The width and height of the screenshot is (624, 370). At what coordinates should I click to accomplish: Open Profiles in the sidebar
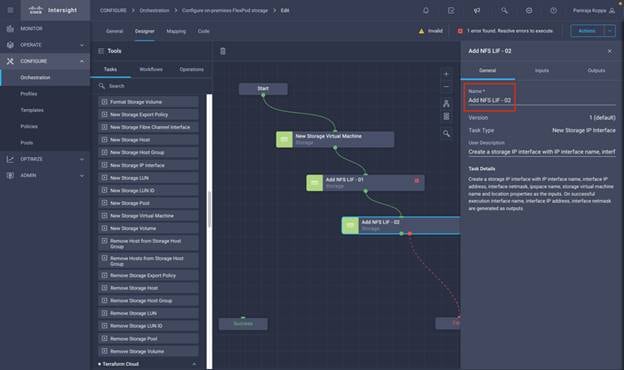click(29, 94)
